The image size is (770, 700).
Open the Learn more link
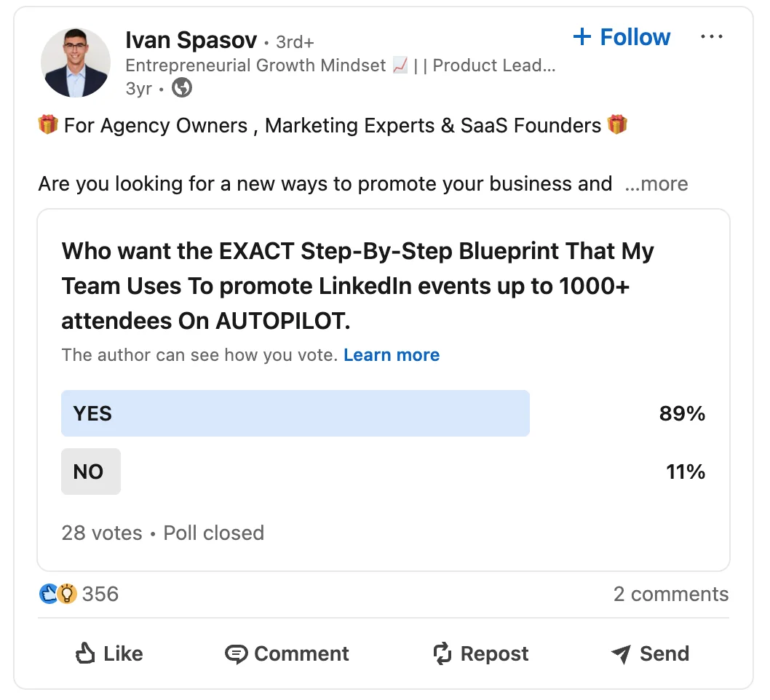[391, 354]
